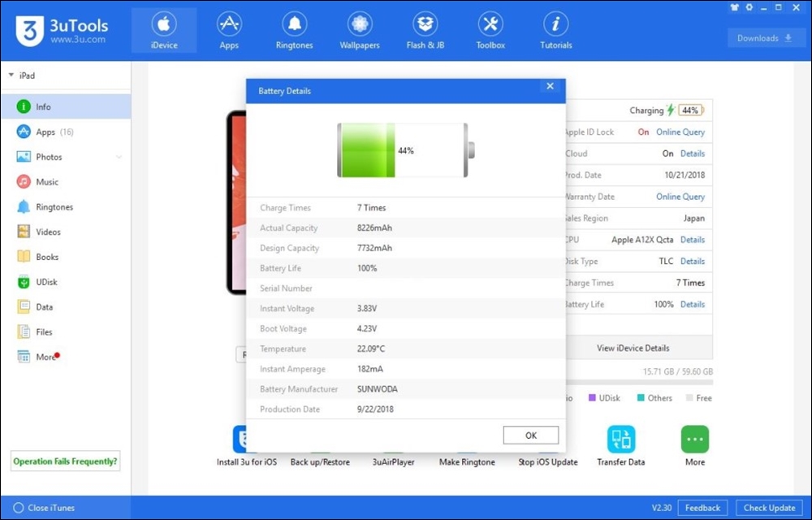This screenshot has height=520, width=812.
Task: Open the Tutorials tab
Action: (555, 31)
